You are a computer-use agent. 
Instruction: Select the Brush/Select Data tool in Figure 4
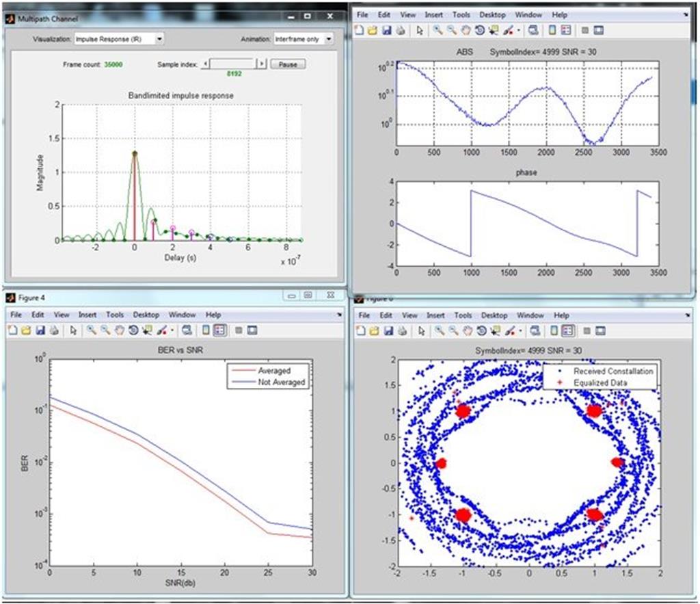[162, 330]
